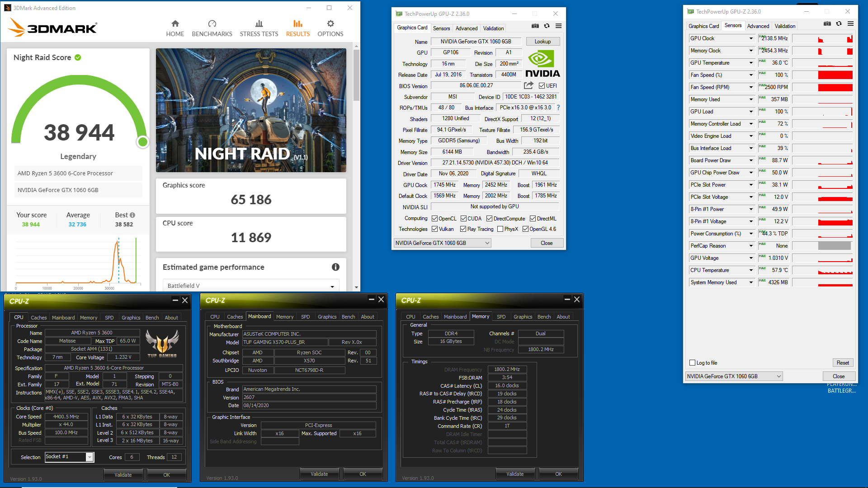The width and height of the screenshot is (868, 488).
Task: Open Stress Tests bar-chart icon in 3DMark
Action: 259,23
